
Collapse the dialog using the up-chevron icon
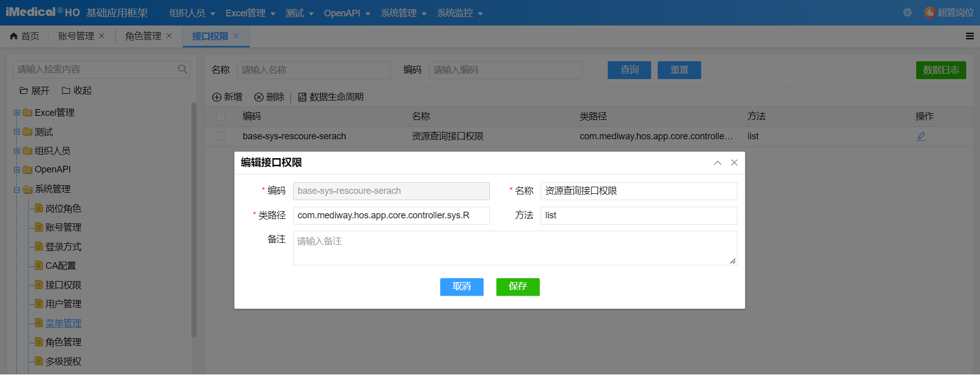(x=718, y=163)
